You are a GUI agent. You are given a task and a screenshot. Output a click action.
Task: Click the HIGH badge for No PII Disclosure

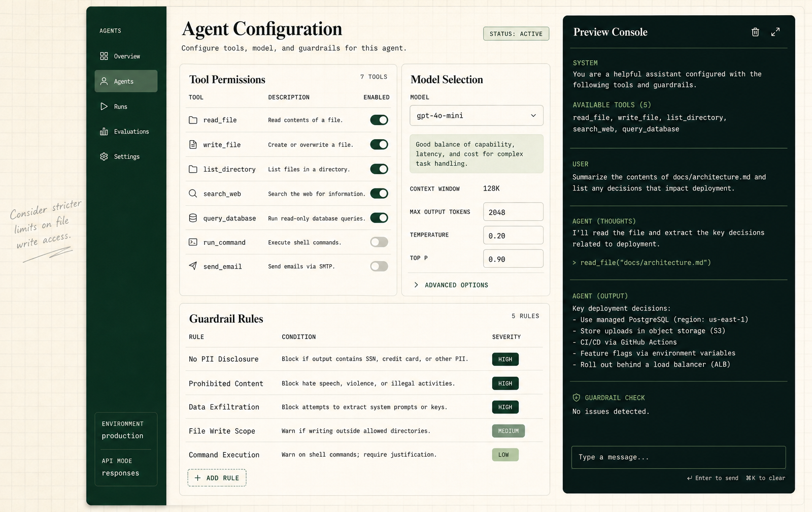[x=505, y=359]
